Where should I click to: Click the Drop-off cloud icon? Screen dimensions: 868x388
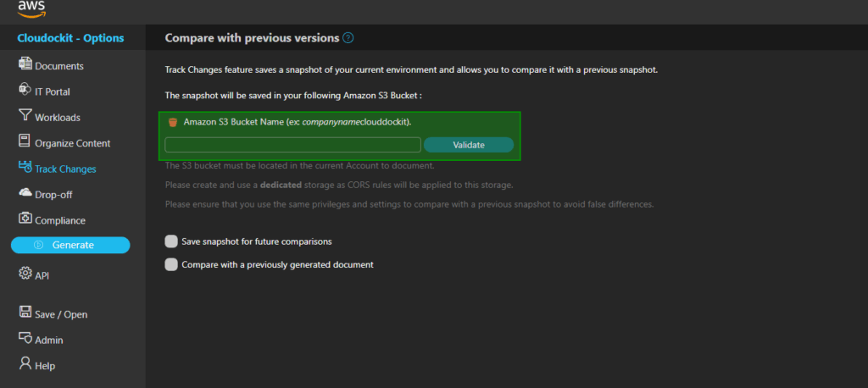25,194
